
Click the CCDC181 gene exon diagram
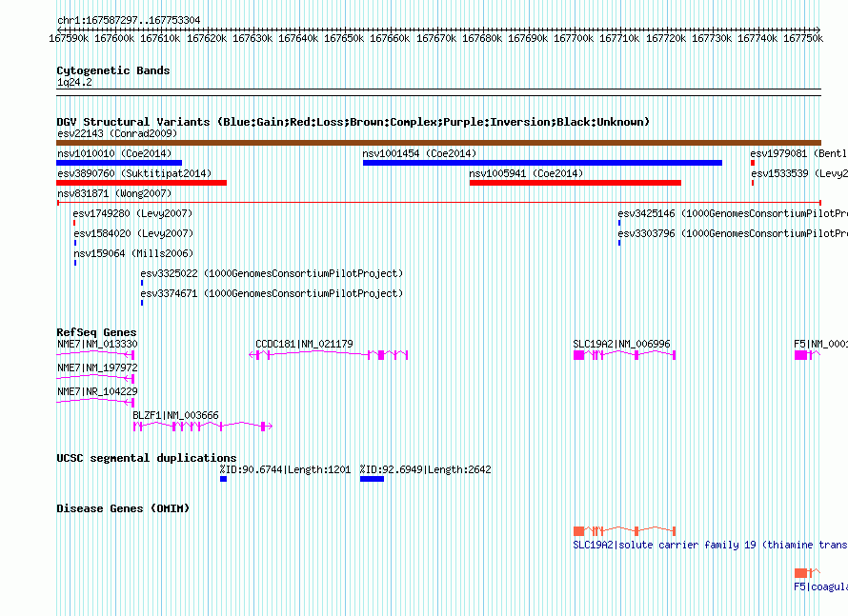point(329,355)
